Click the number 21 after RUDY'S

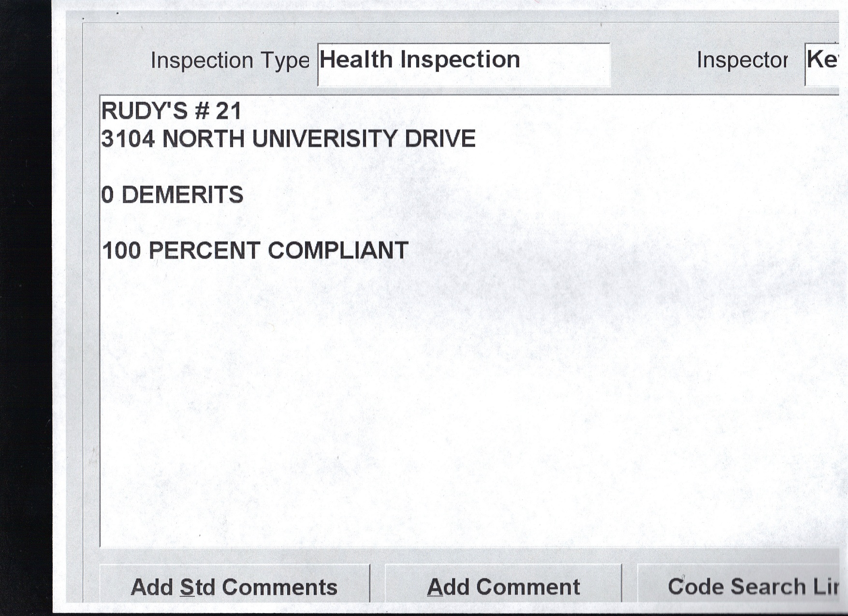pos(228,112)
